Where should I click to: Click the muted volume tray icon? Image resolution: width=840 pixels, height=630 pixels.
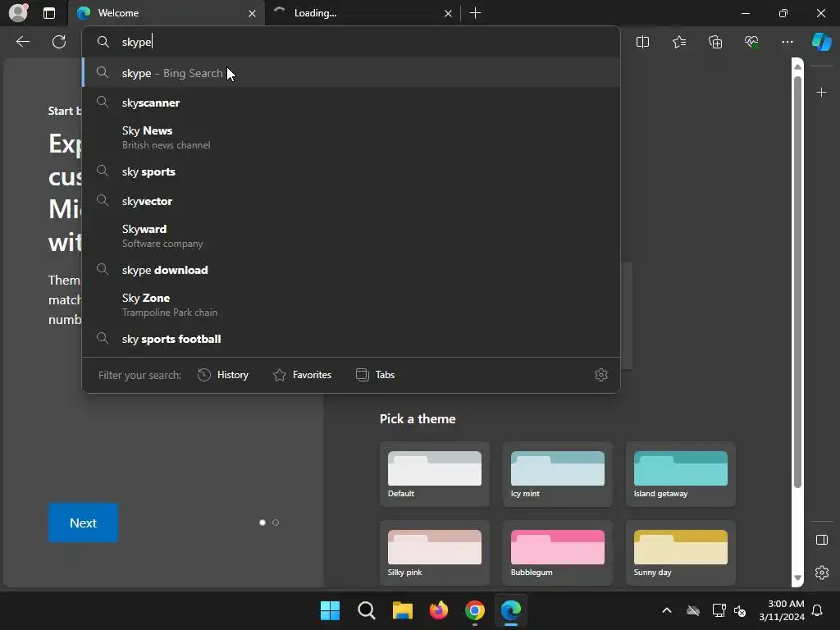(741, 610)
